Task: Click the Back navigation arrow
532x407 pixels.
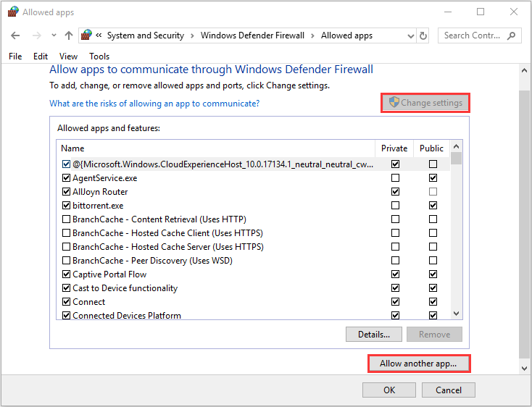Action: point(15,35)
